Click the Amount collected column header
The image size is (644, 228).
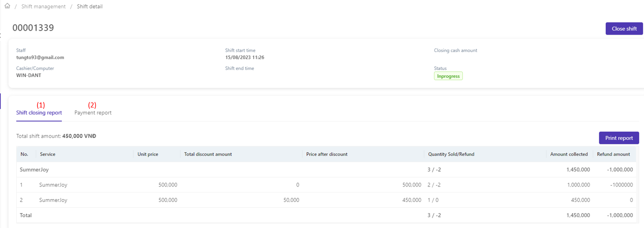coord(569,154)
